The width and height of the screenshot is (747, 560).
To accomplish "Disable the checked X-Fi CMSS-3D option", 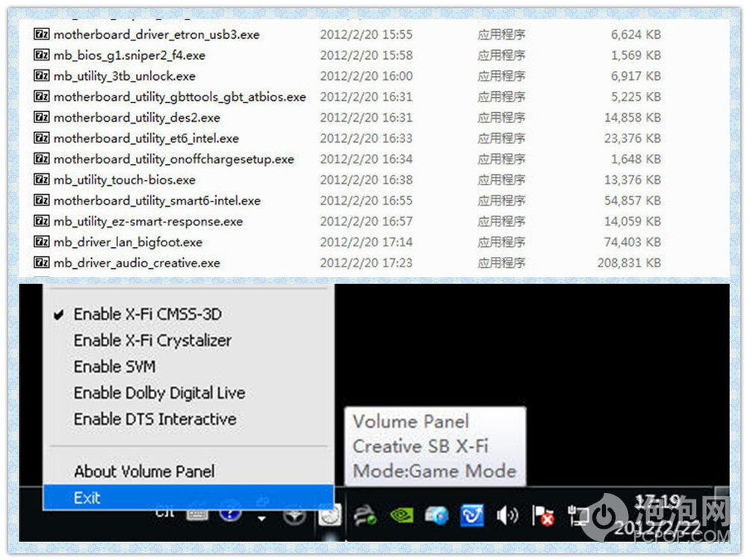I will click(147, 314).
